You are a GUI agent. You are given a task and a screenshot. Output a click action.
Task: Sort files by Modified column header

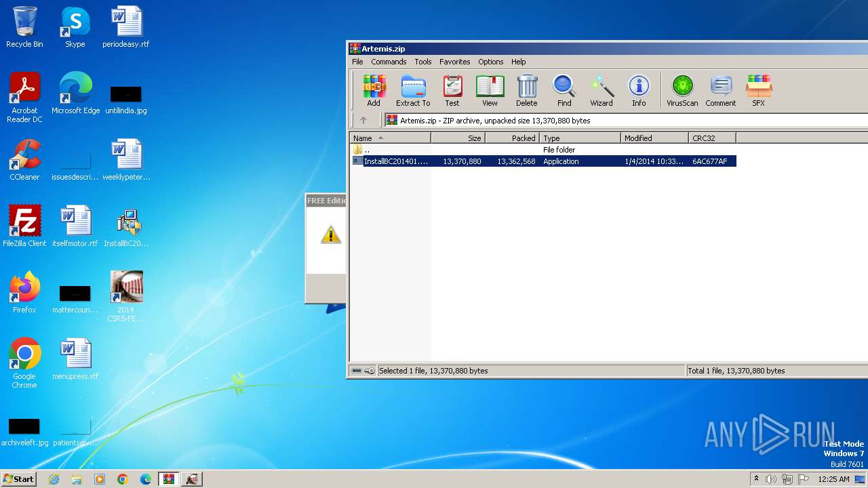point(654,138)
